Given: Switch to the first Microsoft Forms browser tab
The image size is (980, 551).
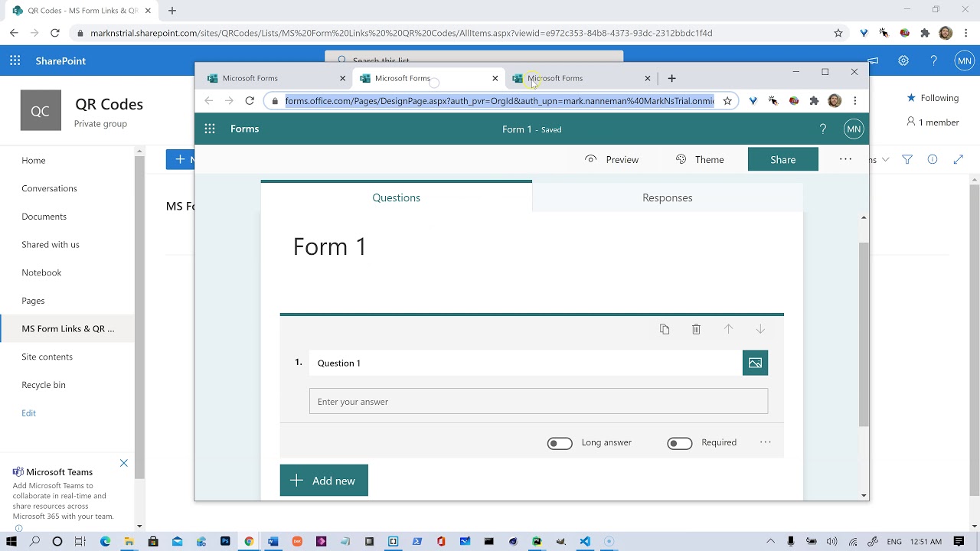Looking at the screenshot, I should [x=276, y=78].
